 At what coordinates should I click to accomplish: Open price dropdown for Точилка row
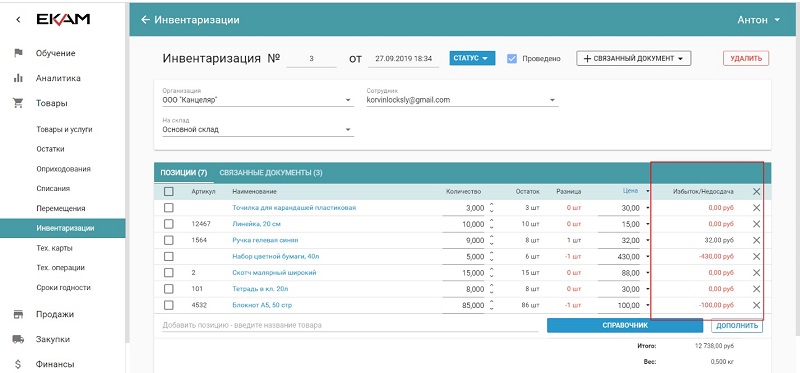click(x=647, y=208)
